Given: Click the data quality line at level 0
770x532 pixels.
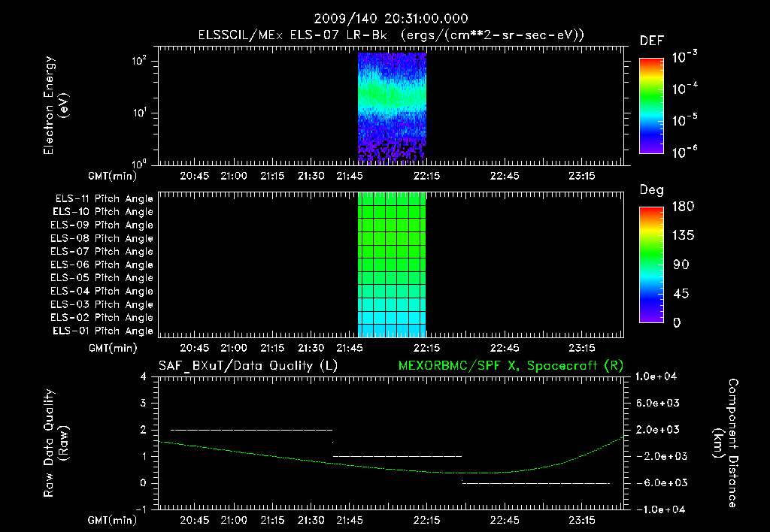Looking at the screenshot, I should [536, 483].
